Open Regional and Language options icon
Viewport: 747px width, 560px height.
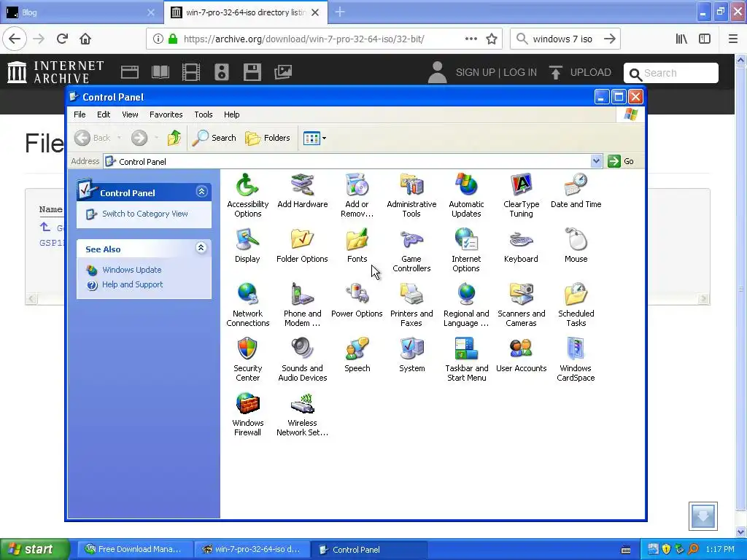(466, 305)
